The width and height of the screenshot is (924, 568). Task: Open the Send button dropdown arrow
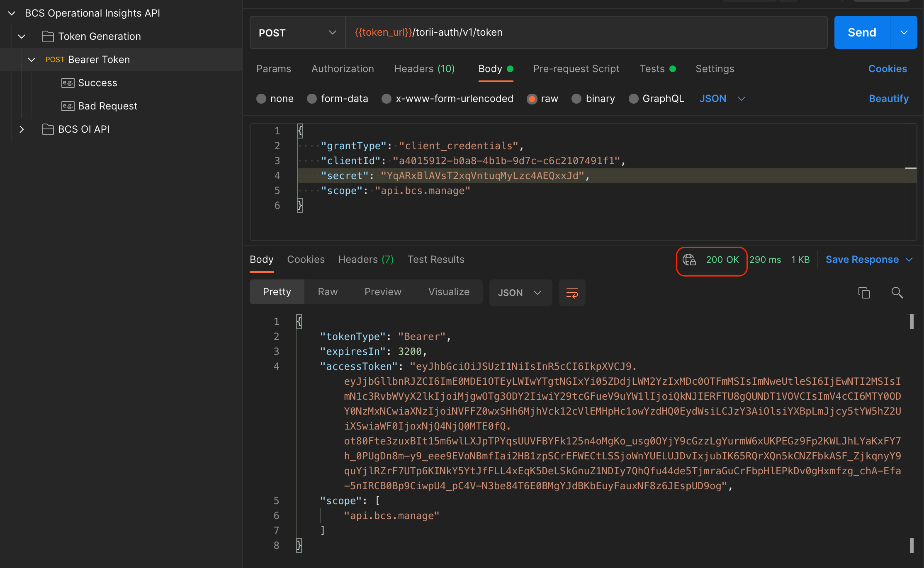pos(904,33)
